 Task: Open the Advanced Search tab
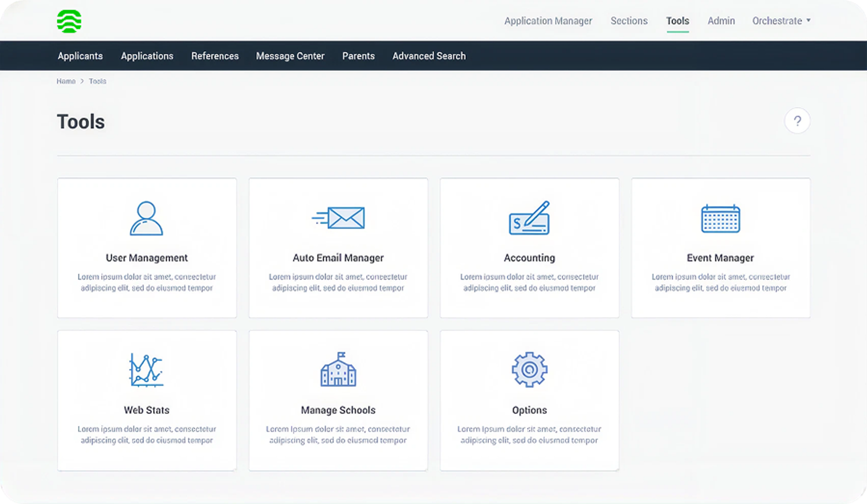pyautogui.click(x=429, y=56)
